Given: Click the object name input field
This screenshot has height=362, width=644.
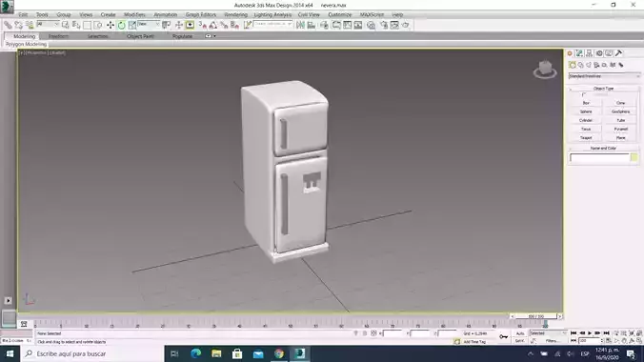Looking at the screenshot, I should point(599,158).
